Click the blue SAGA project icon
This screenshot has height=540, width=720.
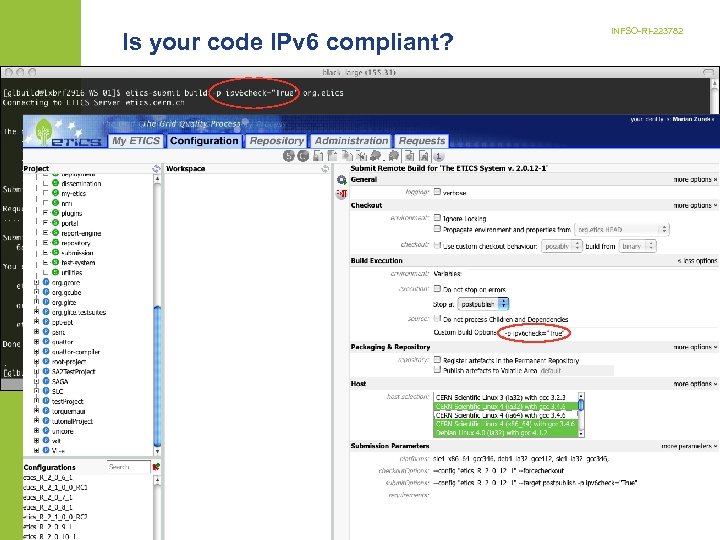(x=46, y=381)
